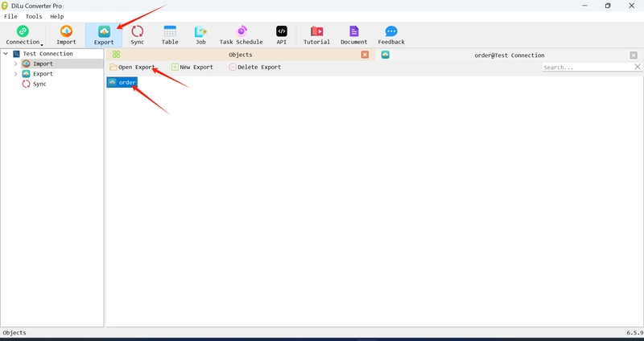Close the Objects tab
The width and height of the screenshot is (644, 341).
tap(365, 55)
